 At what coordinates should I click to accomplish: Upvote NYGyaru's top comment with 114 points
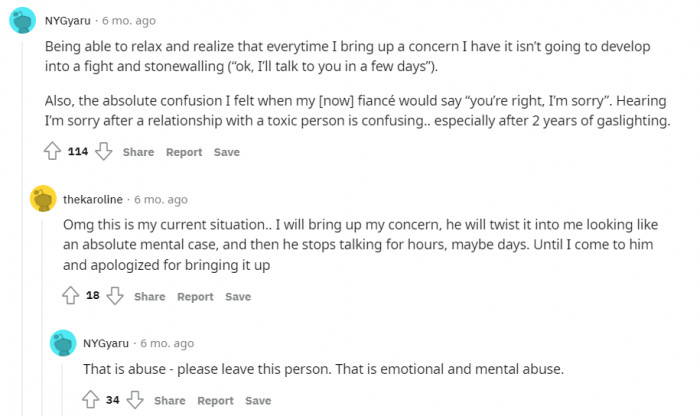[x=53, y=152]
